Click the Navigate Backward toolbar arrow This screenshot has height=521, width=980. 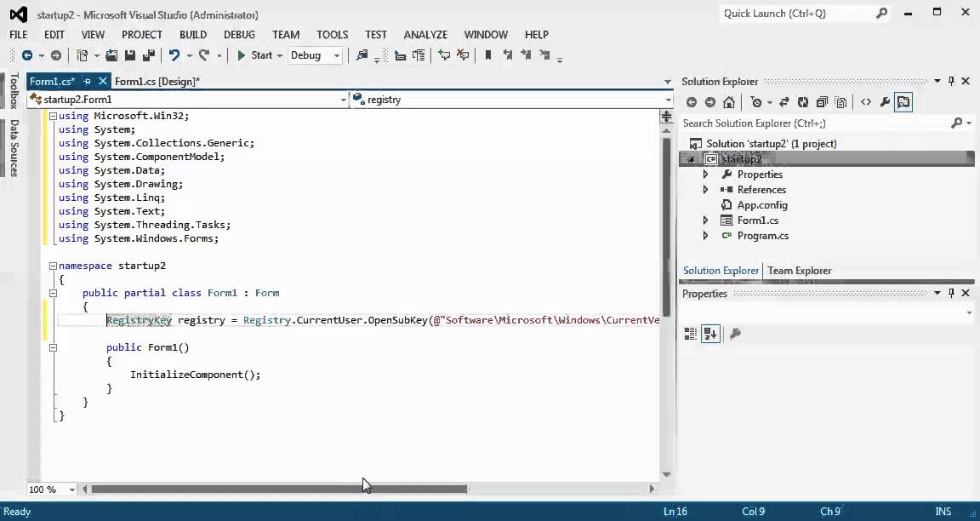[27, 55]
